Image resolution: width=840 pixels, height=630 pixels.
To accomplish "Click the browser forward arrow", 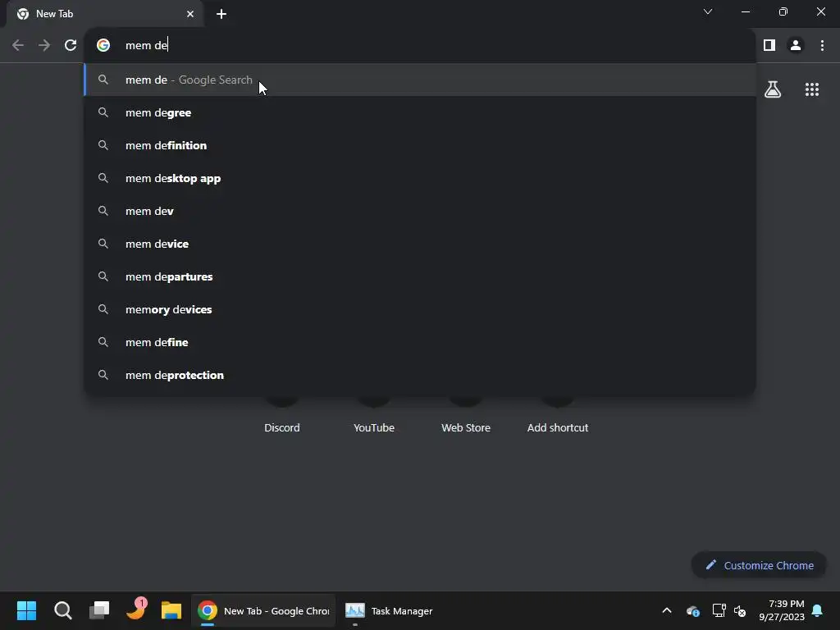I will point(44,46).
